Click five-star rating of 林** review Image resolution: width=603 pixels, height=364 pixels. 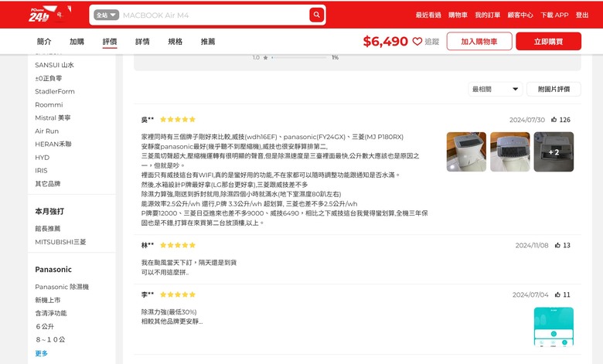point(178,245)
